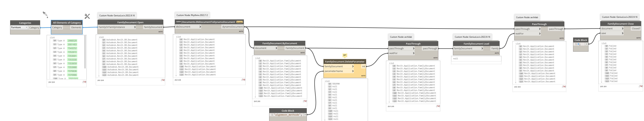
Task: Click the @L2 @L1 level label under Close preview
Action: [603, 86]
